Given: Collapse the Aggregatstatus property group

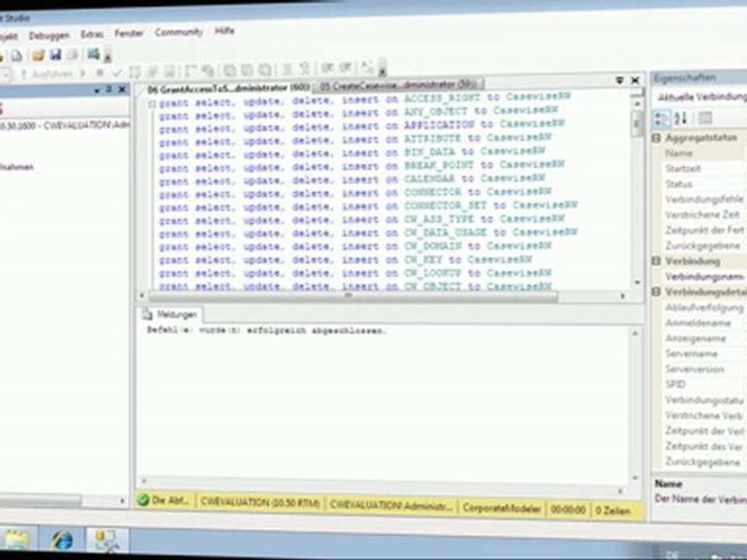Looking at the screenshot, I should click(x=657, y=138).
